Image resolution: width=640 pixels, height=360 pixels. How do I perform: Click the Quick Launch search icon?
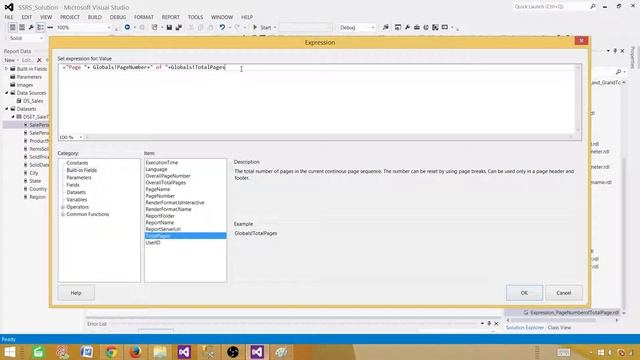tap(593, 7)
